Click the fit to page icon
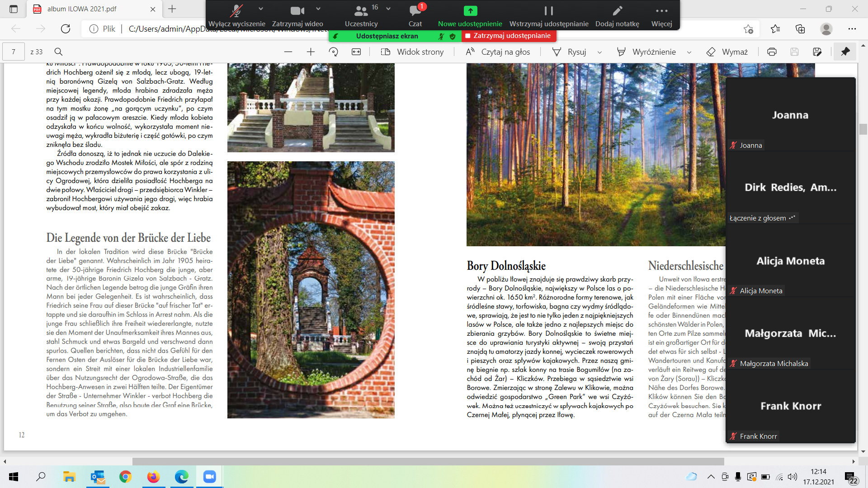This screenshot has width=868, height=488. coord(356,52)
